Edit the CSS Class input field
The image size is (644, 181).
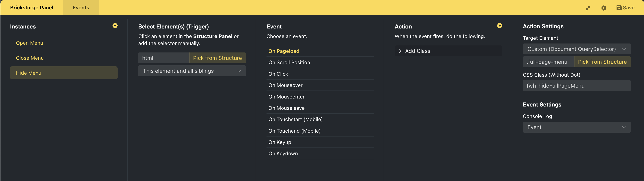(576, 86)
